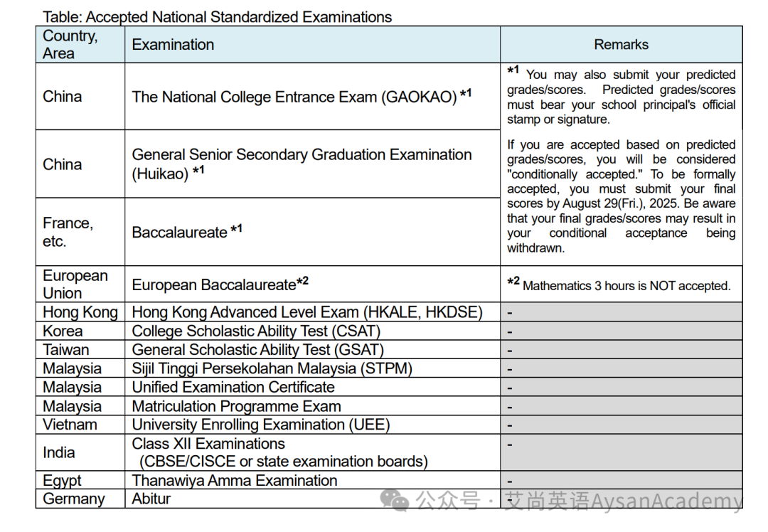Click the grey remarks cell in the Hong Kong row

621,312
